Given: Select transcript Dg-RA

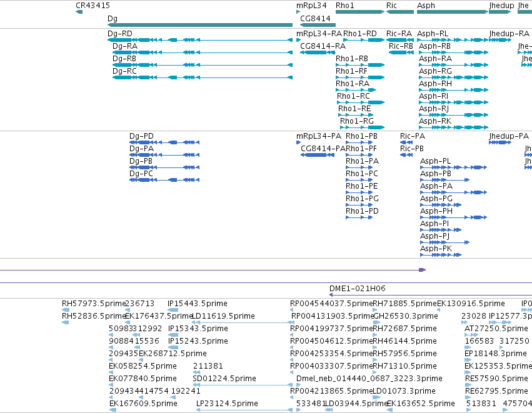Looking at the screenshot, I should point(203,52).
